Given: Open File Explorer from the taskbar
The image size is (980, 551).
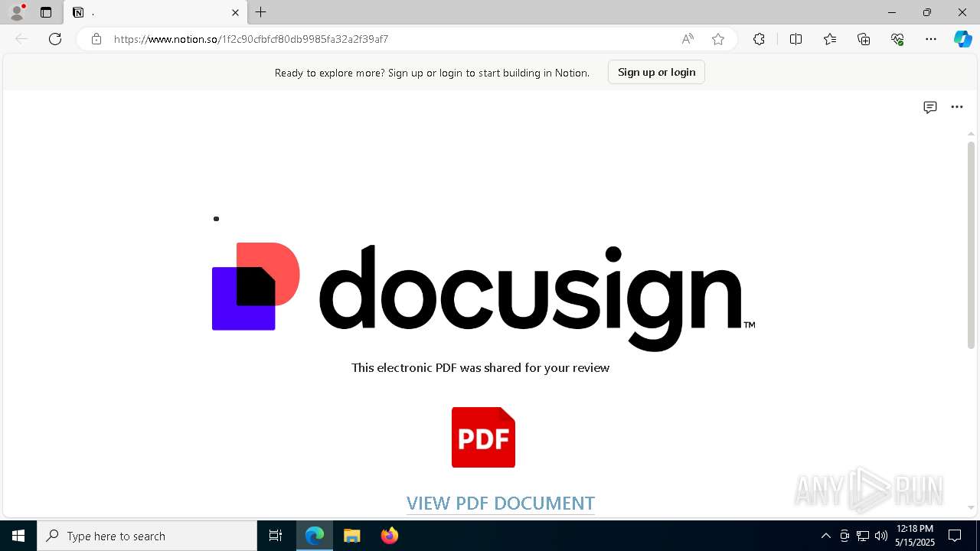Looking at the screenshot, I should (351, 536).
